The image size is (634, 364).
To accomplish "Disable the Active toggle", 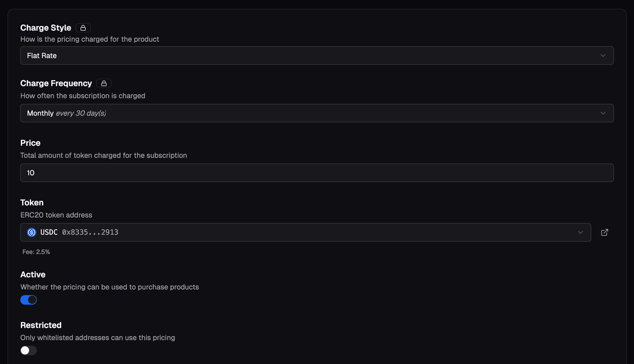I will pos(29,299).
